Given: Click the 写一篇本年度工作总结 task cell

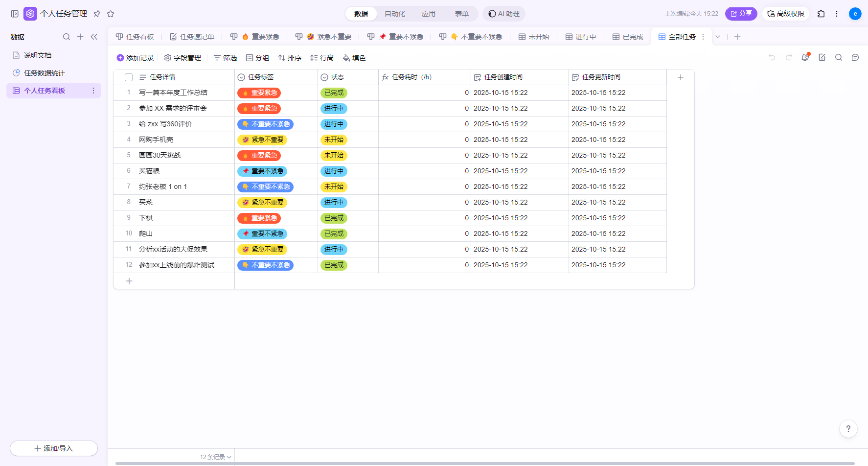Looking at the screenshot, I should tap(173, 93).
